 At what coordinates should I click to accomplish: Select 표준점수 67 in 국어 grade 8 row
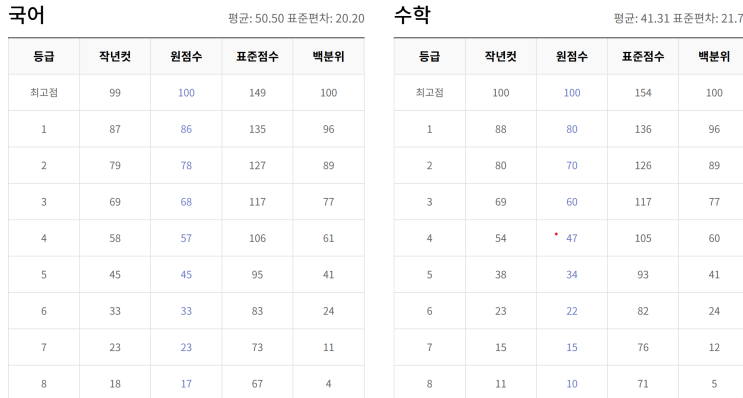click(257, 384)
